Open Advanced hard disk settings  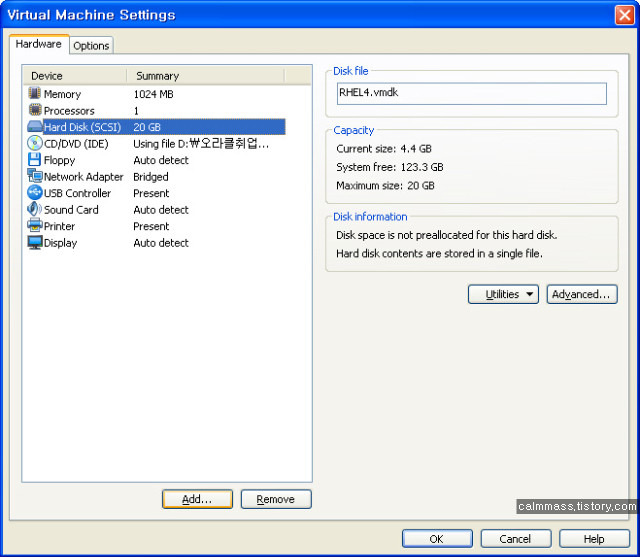tap(582, 294)
